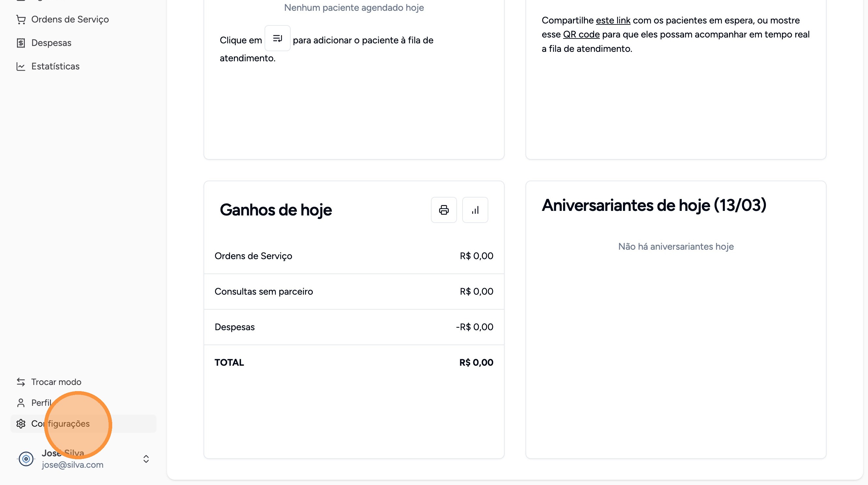Click the line chart icon beside Estatísticas

tap(21, 66)
